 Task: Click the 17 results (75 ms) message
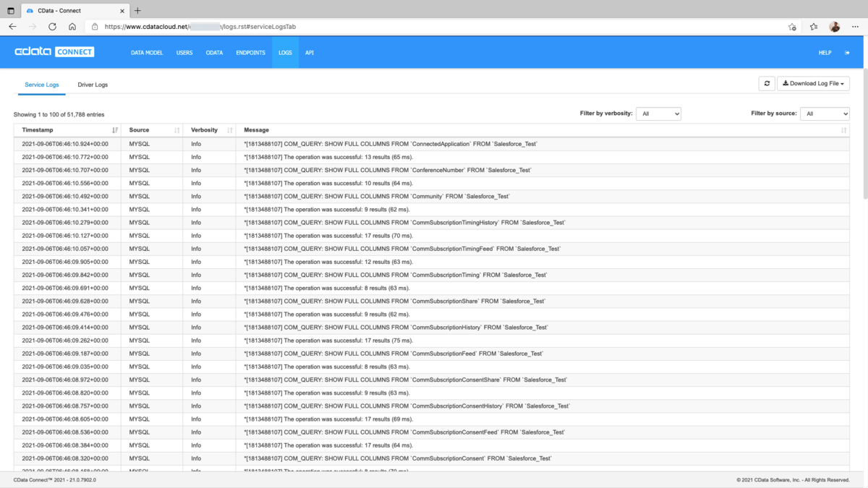328,341
